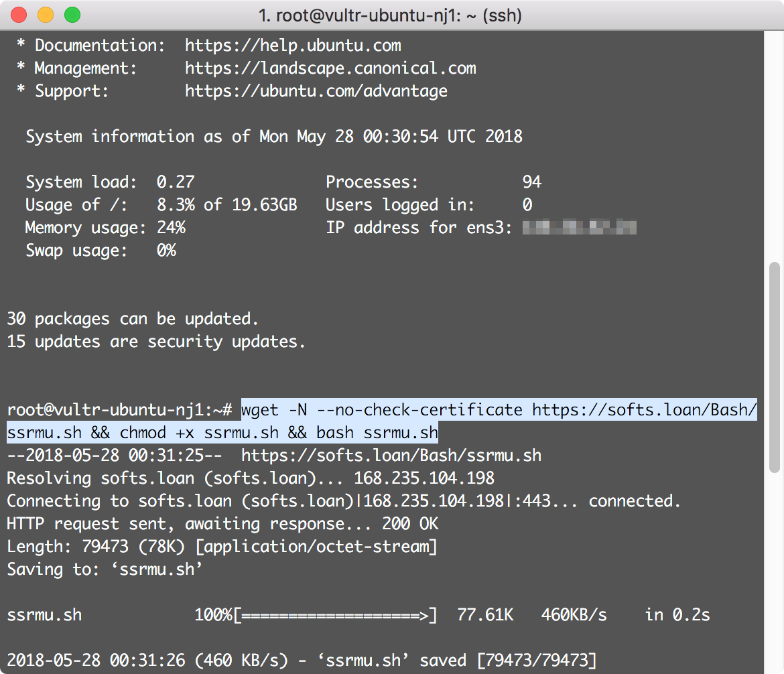This screenshot has width=784, height=674.
Task: Click the System load value 0.27
Action: point(176,182)
